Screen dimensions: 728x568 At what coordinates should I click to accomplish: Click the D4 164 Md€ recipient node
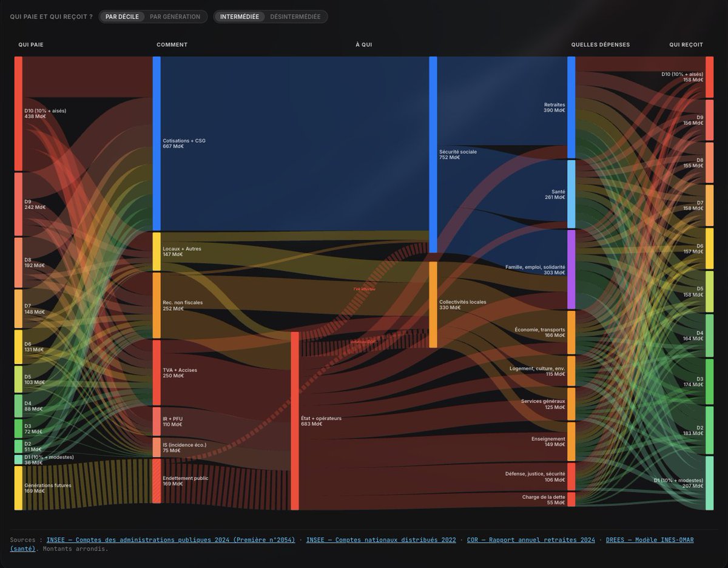[x=709, y=336]
